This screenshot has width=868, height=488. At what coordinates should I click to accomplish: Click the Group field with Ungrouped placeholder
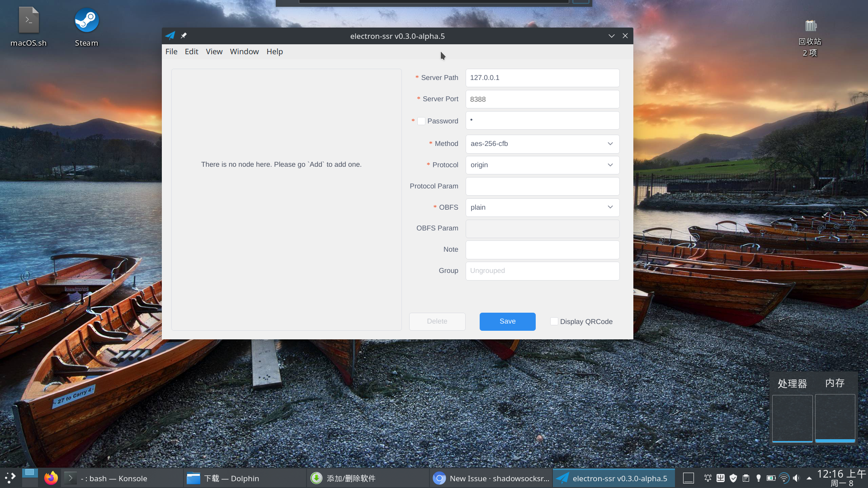click(542, 271)
